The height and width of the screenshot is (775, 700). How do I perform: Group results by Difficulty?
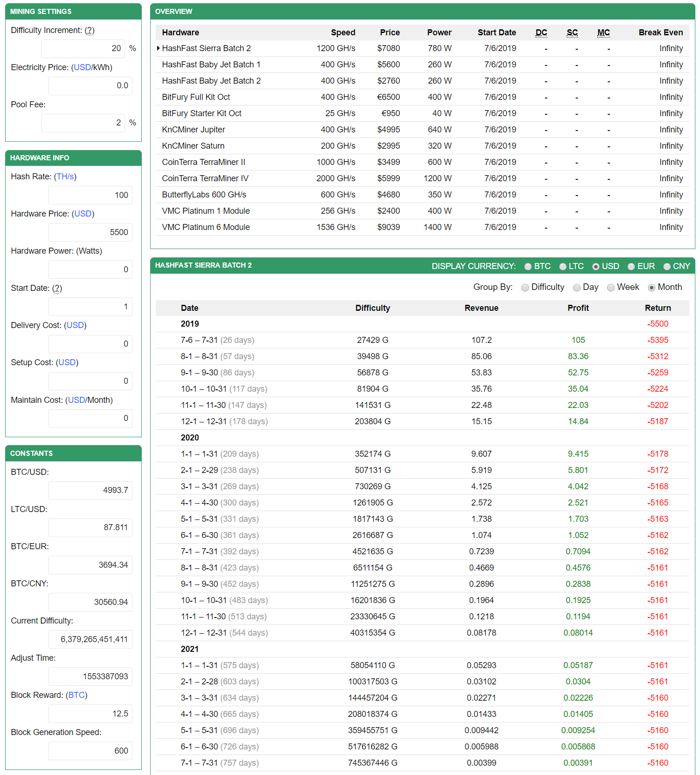(525, 288)
